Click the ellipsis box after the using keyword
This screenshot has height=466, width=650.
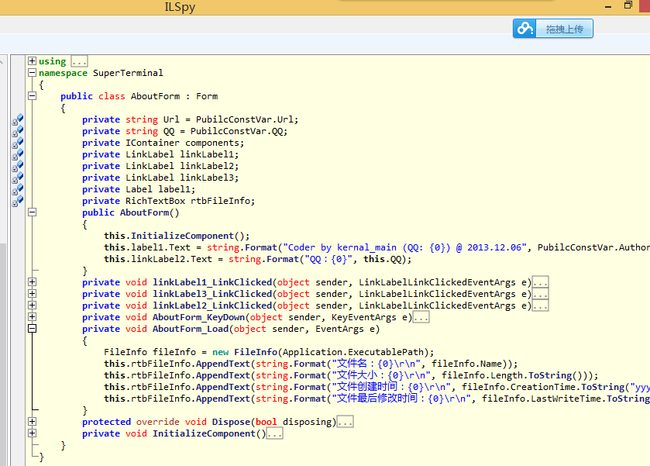[79, 61]
